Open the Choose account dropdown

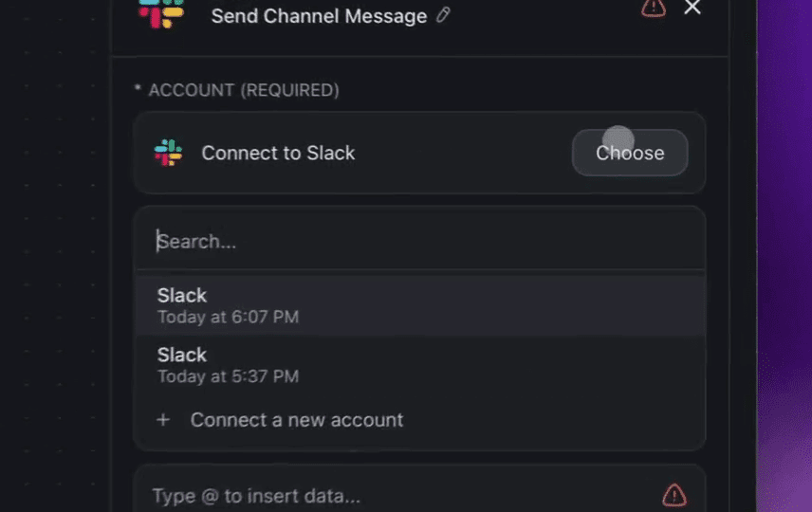click(630, 153)
